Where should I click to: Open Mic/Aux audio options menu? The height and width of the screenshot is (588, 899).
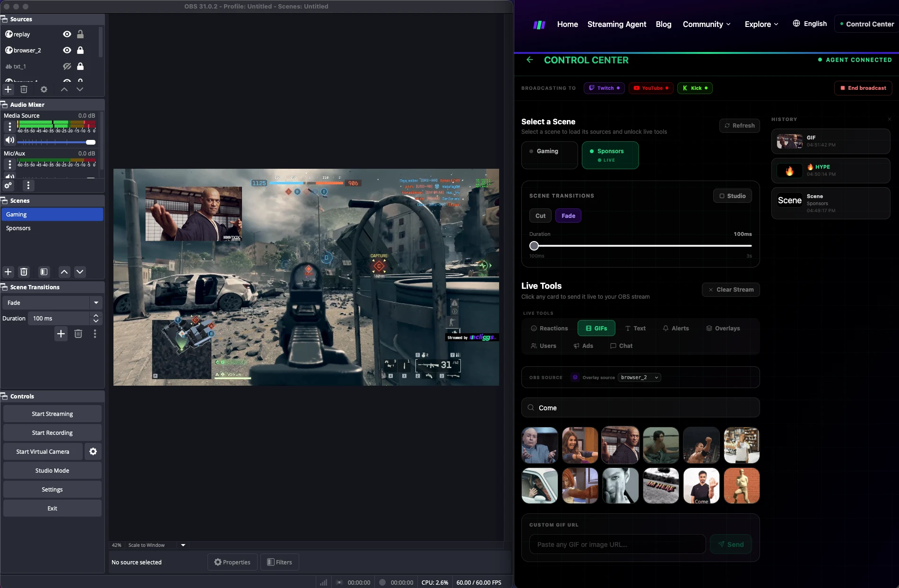pos(10,164)
